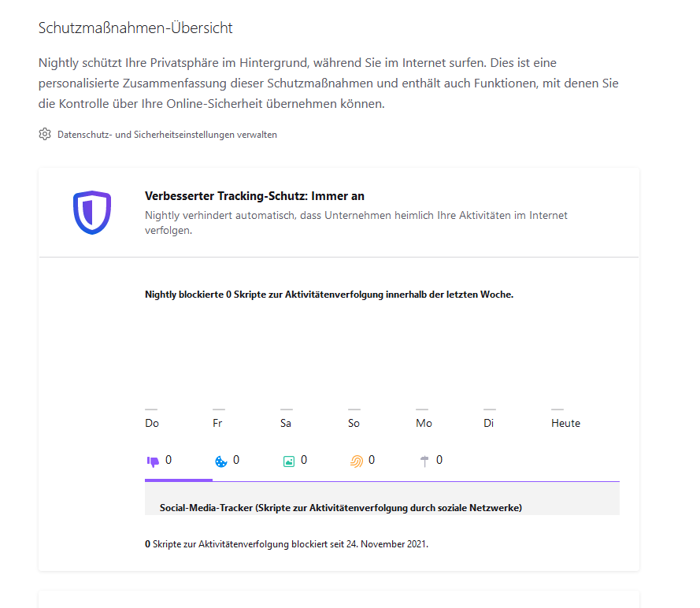Select the tracking content image tab

tap(314, 460)
